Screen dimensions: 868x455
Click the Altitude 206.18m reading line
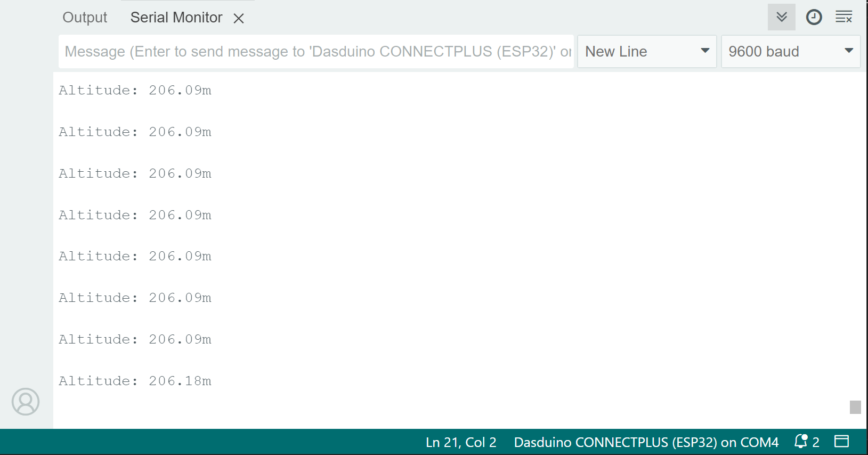coord(135,381)
